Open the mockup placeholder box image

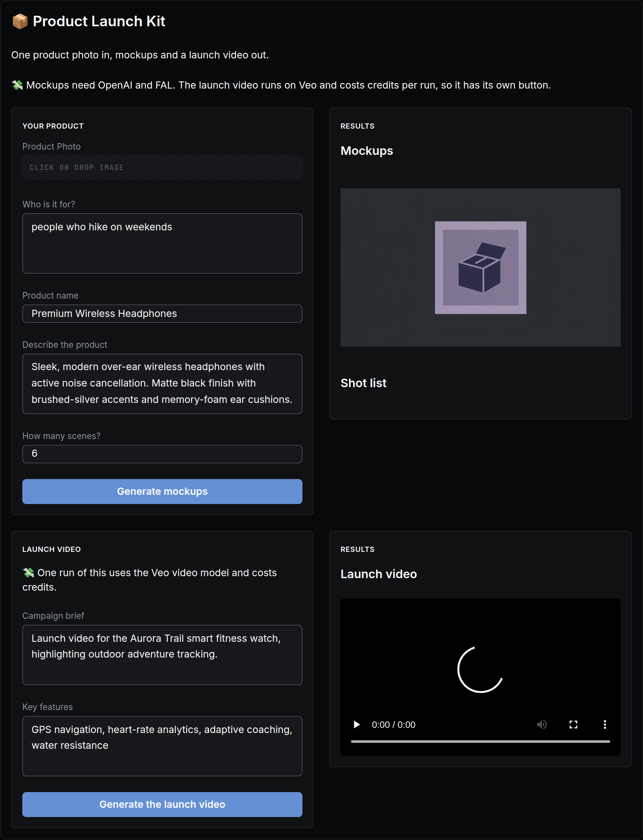tap(480, 267)
